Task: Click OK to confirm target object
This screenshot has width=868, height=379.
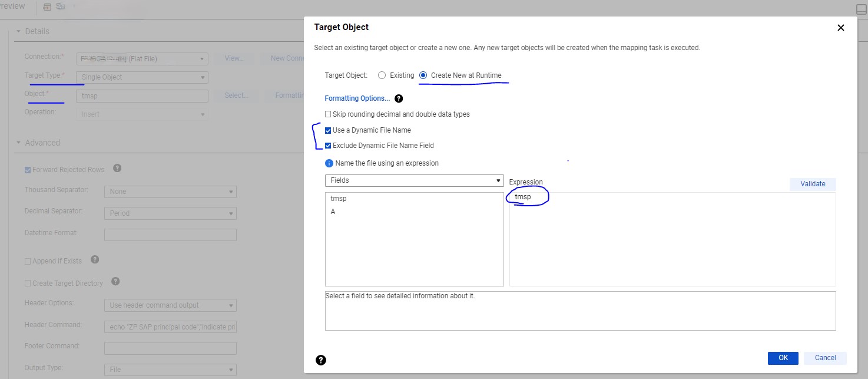Action: pyautogui.click(x=783, y=358)
